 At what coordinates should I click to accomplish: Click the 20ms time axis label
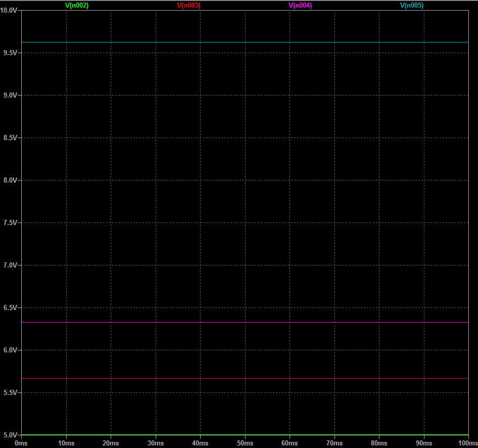(x=111, y=443)
